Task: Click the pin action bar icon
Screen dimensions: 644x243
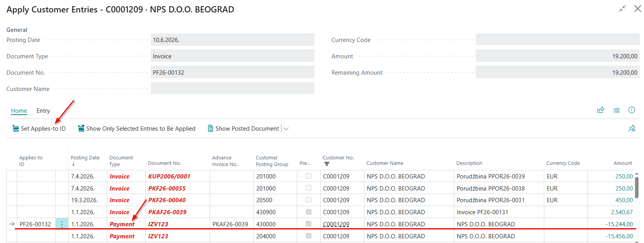Action: tap(632, 128)
